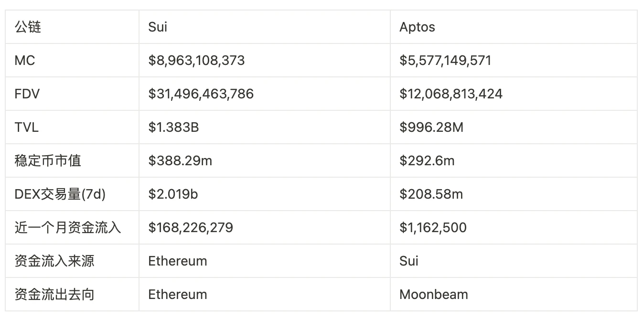Click the DEX交易量(7d) row label
This screenshot has height=320, width=644.
(x=60, y=194)
